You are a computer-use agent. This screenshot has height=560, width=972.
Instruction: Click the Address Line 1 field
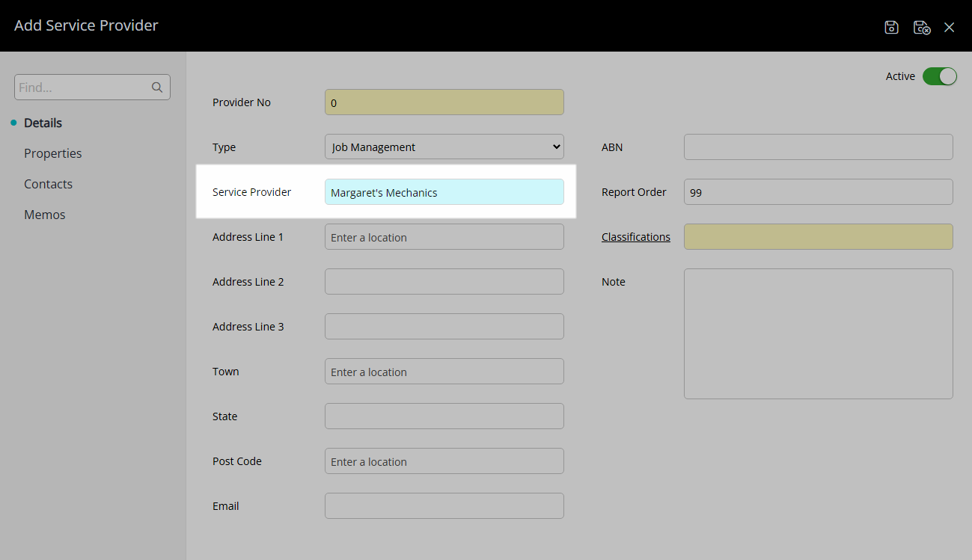[444, 237]
